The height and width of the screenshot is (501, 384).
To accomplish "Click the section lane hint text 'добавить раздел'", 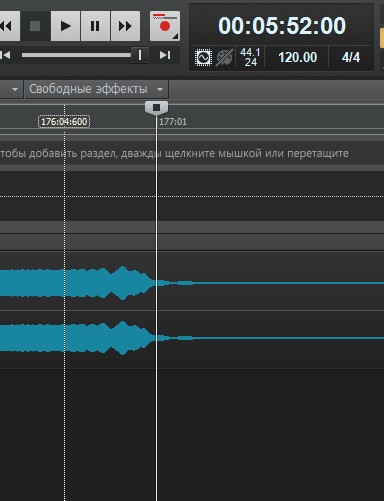I will (72, 153).
